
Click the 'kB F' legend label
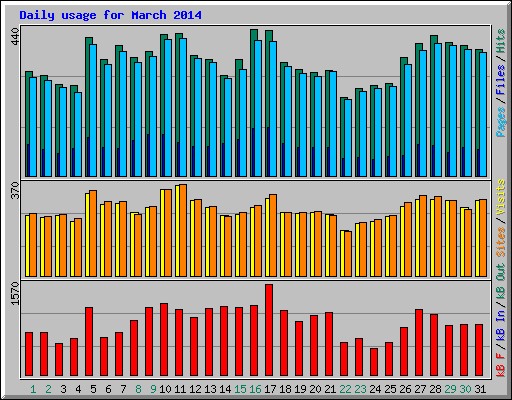[x=500, y=365]
